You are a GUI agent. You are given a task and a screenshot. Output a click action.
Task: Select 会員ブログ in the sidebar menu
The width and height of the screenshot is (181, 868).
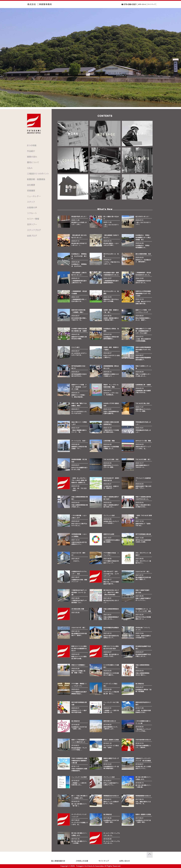pyautogui.click(x=32, y=236)
